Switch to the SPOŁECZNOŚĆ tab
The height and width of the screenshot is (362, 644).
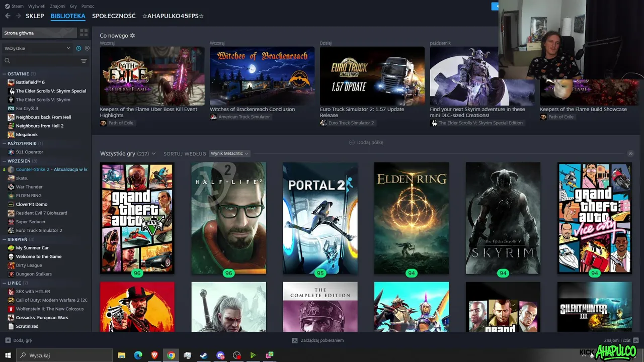tap(114, 16)
